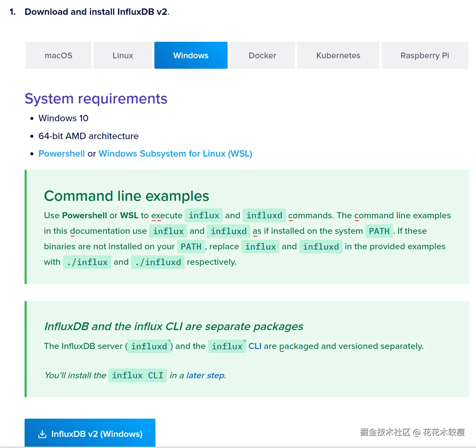Click the 'Command line examples' heading
The width and height of the screenshot is (476, 448).
(x=126, y=196)
